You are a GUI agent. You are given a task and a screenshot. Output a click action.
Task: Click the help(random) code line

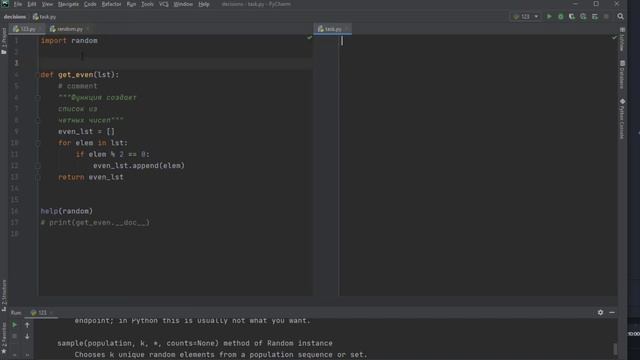pyautogui.click(x=67, y=211)
